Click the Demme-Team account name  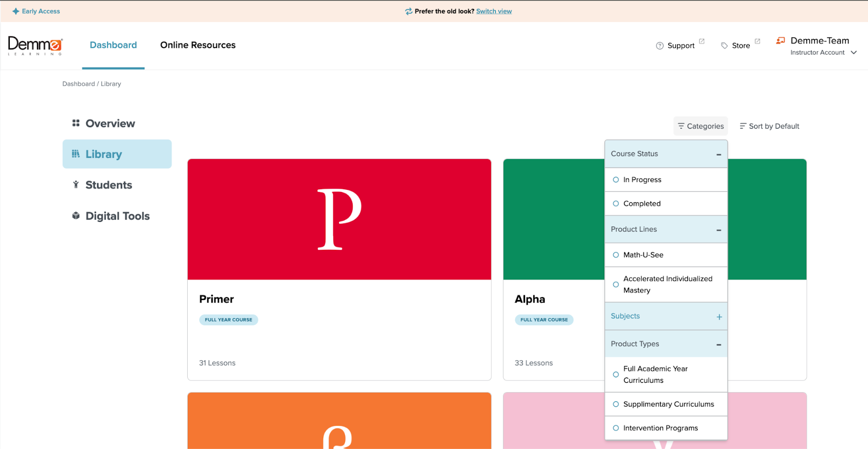pos(820,41)
